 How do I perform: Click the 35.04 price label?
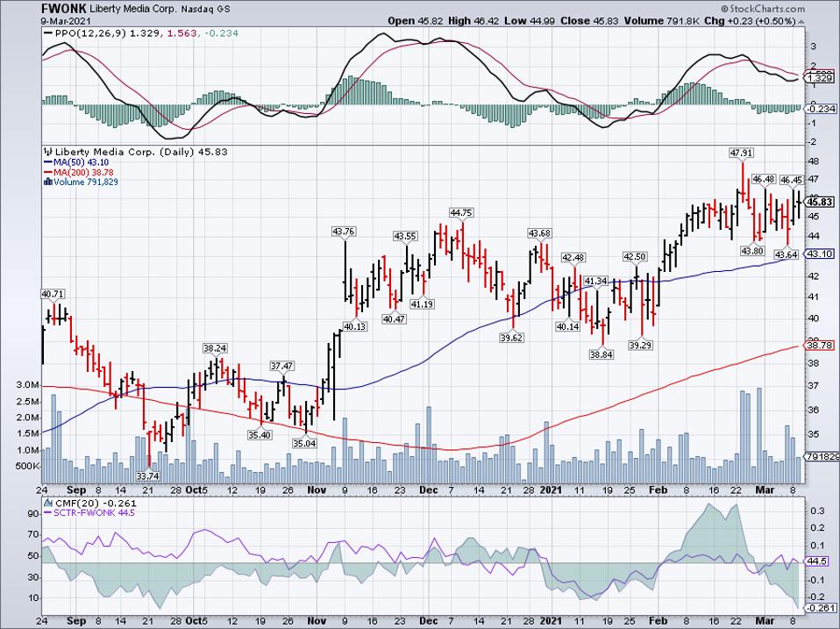pyautogui.click(x=304, y=443)
